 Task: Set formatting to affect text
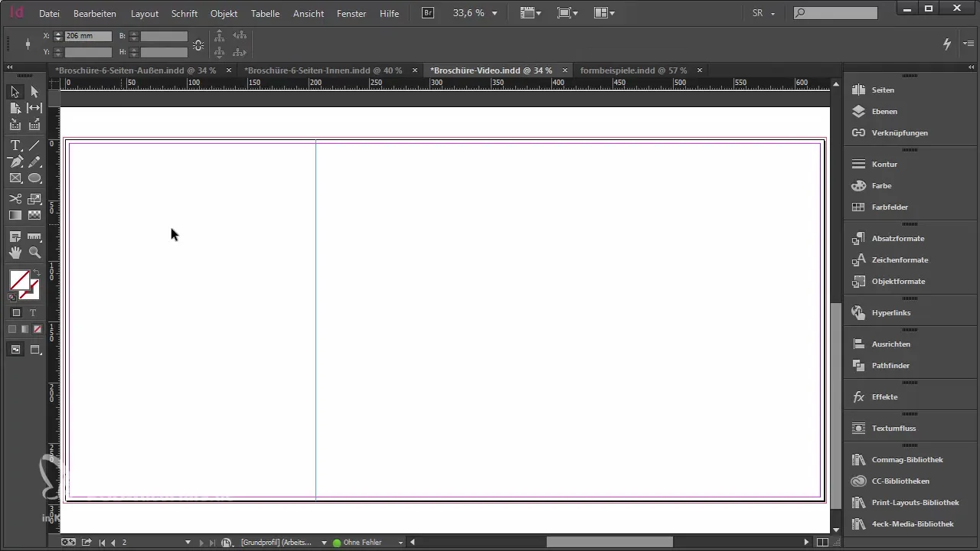[x=33, y=313]
